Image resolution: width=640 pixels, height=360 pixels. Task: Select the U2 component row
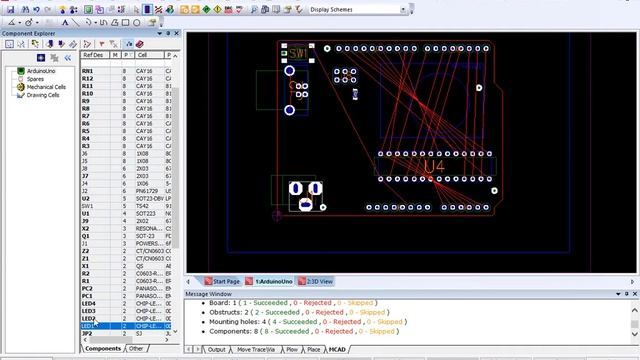coord(126,198)
